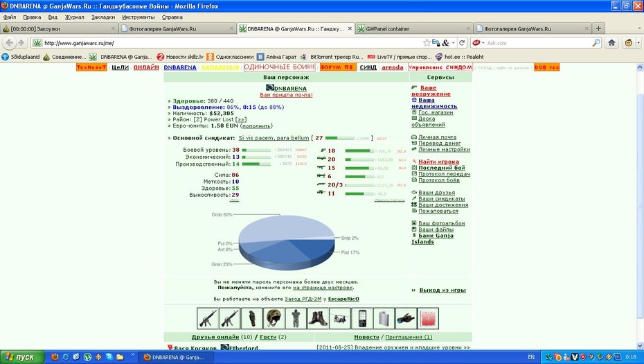Open the Банк Ganja Islands link

click(433, 239)
